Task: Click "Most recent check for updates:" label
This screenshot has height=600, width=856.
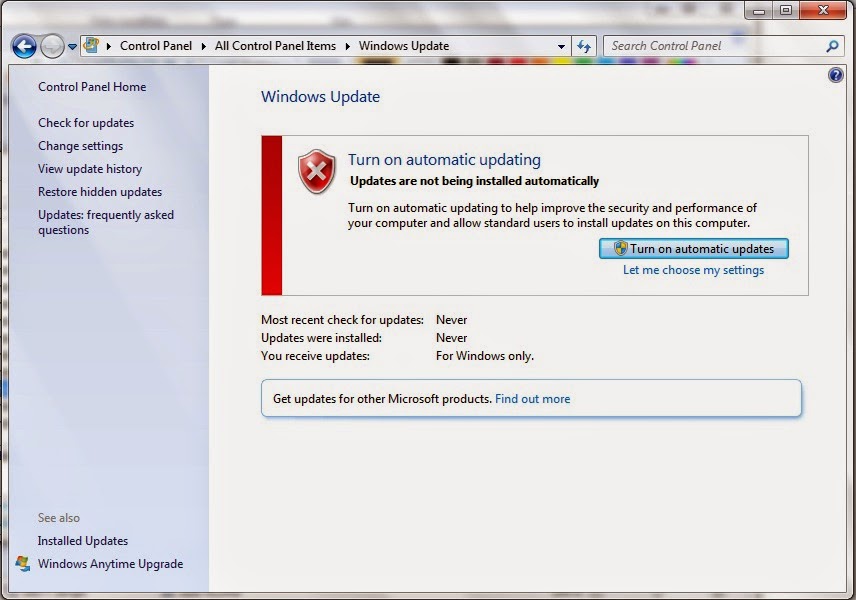Action: click(x=342, y=319)
